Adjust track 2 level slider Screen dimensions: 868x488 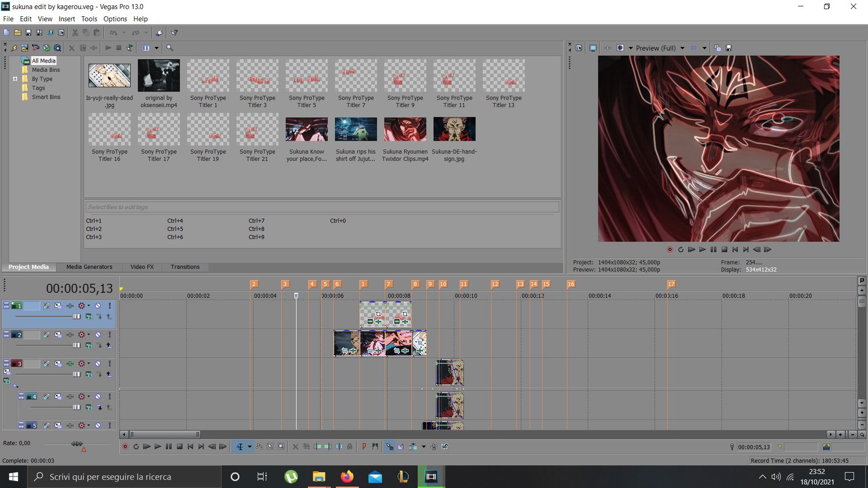(76, 345)
